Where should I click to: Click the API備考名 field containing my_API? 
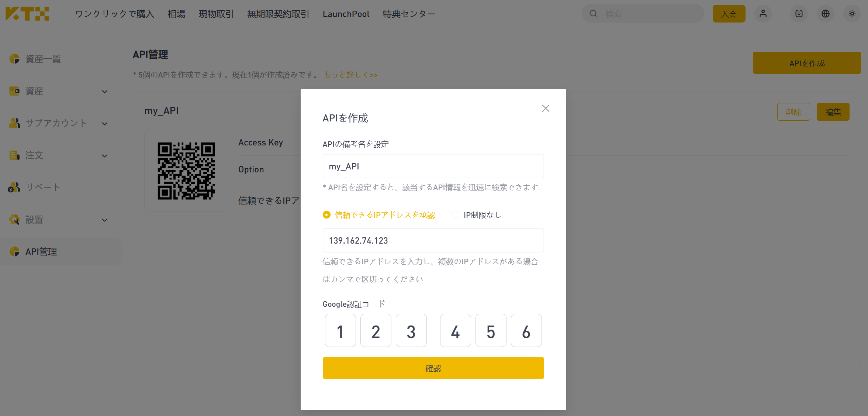coord(433,166)
